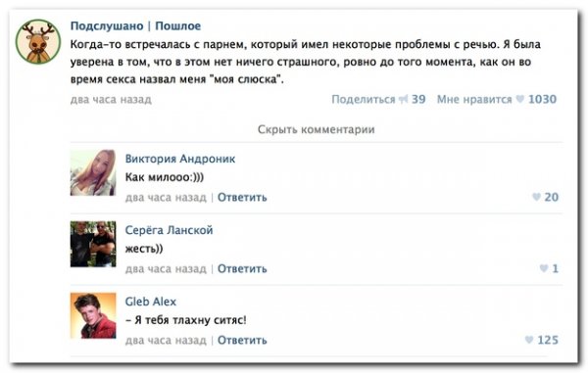Click the post timestamp два часа назад
588x373 pixels.
[111, 100]
